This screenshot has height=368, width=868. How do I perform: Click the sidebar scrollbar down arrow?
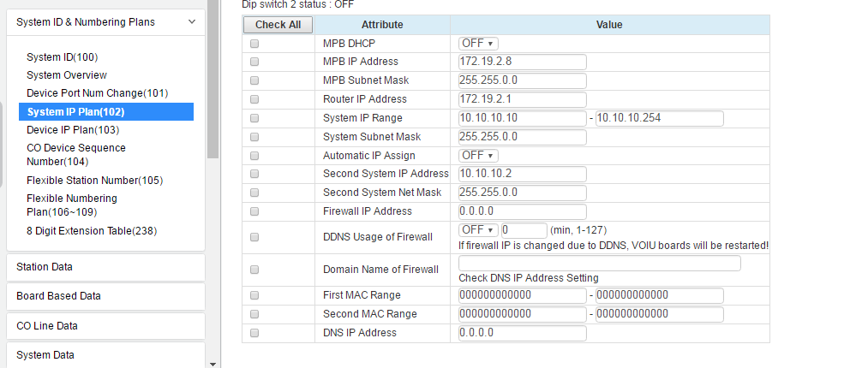pos(213,363)
